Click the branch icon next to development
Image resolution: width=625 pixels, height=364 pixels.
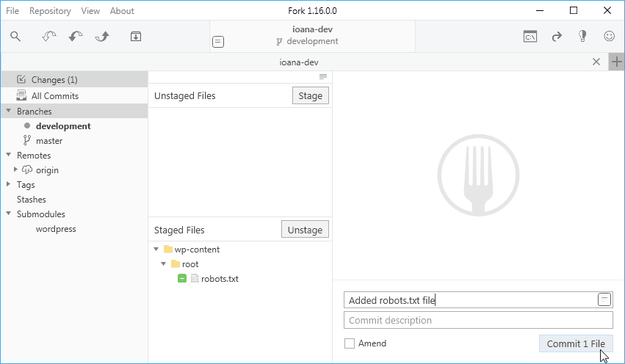[279, 41]
